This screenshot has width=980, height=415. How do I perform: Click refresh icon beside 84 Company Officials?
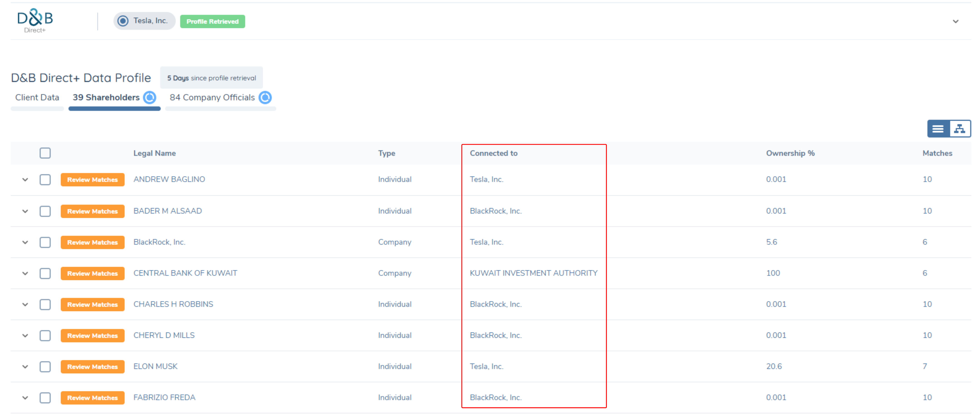(265, 98)
